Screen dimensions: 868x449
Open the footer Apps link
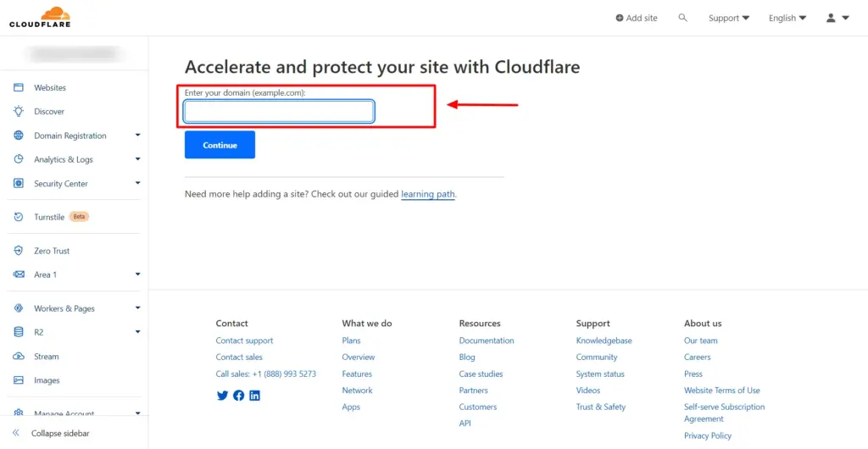351,407
